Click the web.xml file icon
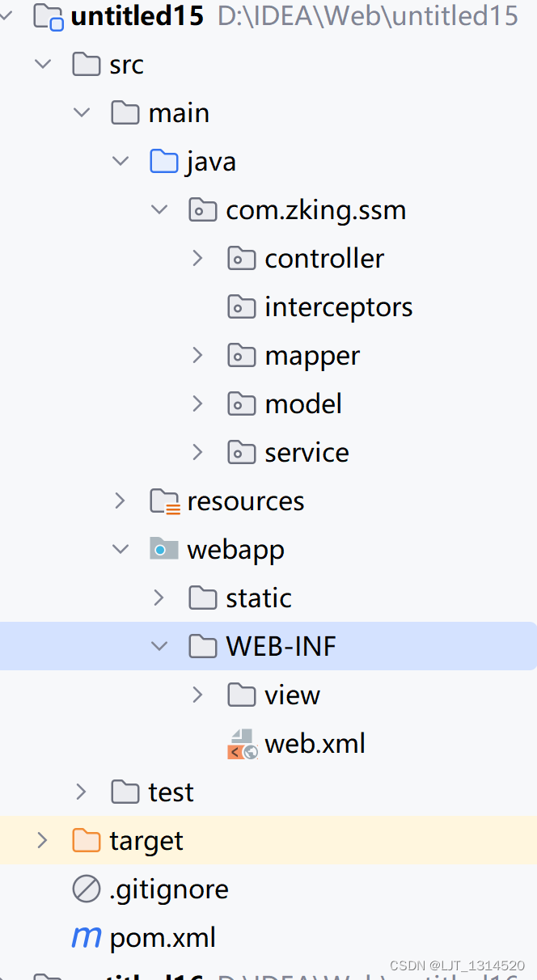This screenshot has height=980, width=537. click(x=242, y=743)
